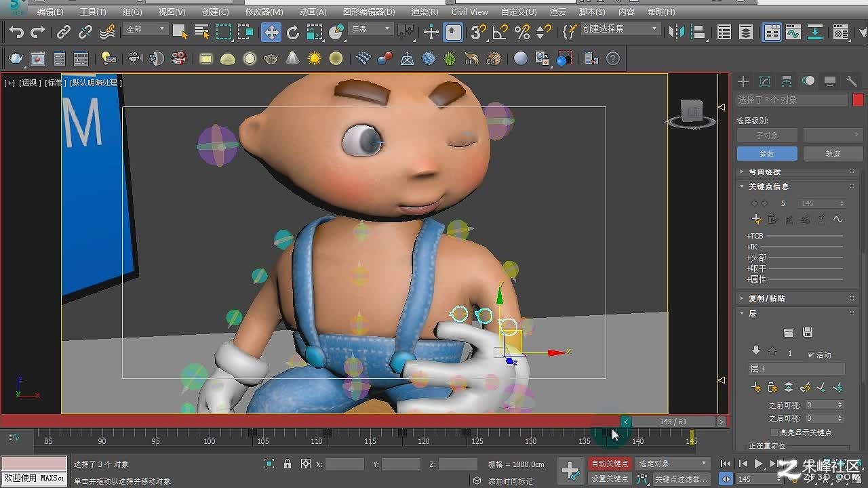The width and height of the screenshot is (868, 488).
Task: Activate the Select Object tool
Action: [x=180, y=32]
